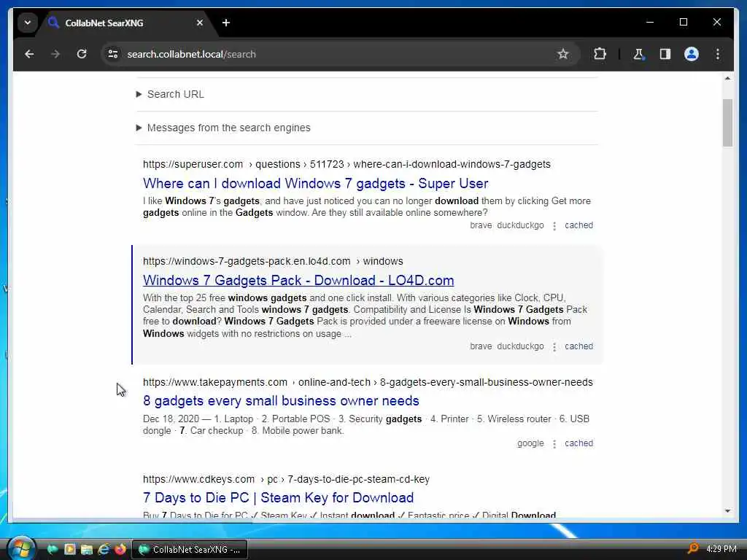Click the takepayments.com result URL
Screen dimensions: 747x560
click(x=368, y=382)
